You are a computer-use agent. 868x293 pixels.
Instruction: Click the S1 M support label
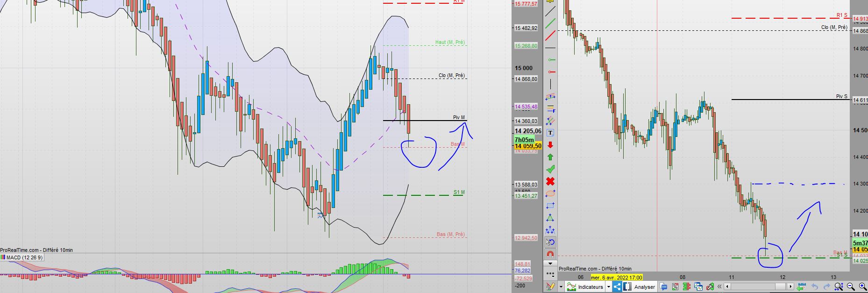click(x=459, y=192)
